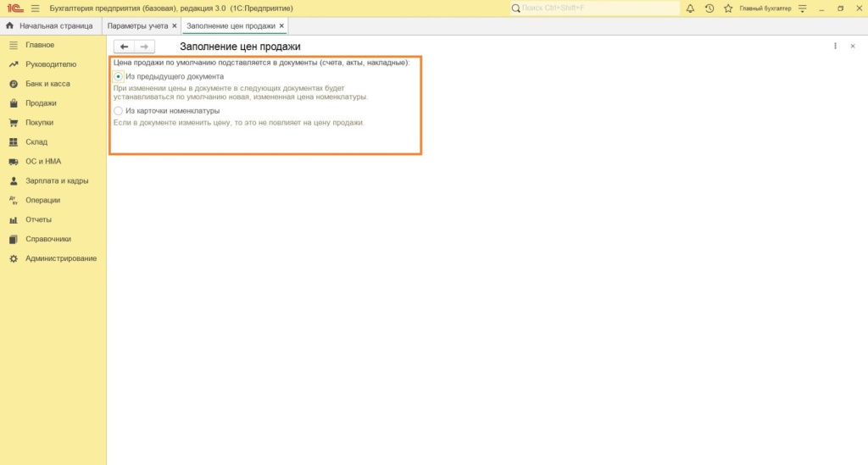Open the 'Продажи' section in sidebar
This screenshot has height=465, width=868.
pos(41,103)
